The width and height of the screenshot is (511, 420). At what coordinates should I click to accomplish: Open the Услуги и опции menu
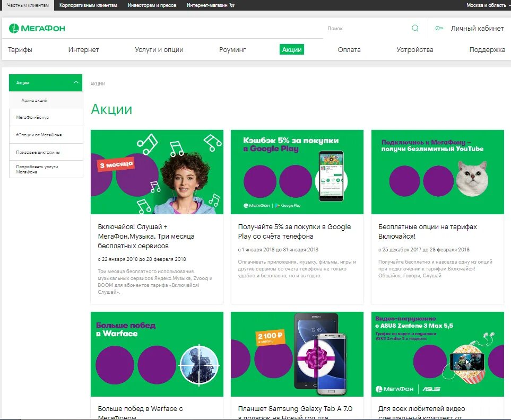(x=159, y=49)
